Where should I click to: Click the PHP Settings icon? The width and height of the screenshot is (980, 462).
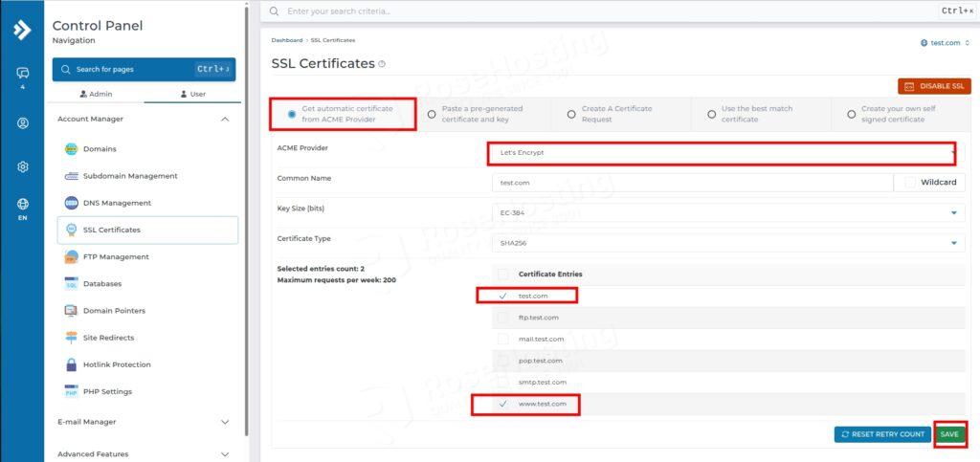point(71,391)
